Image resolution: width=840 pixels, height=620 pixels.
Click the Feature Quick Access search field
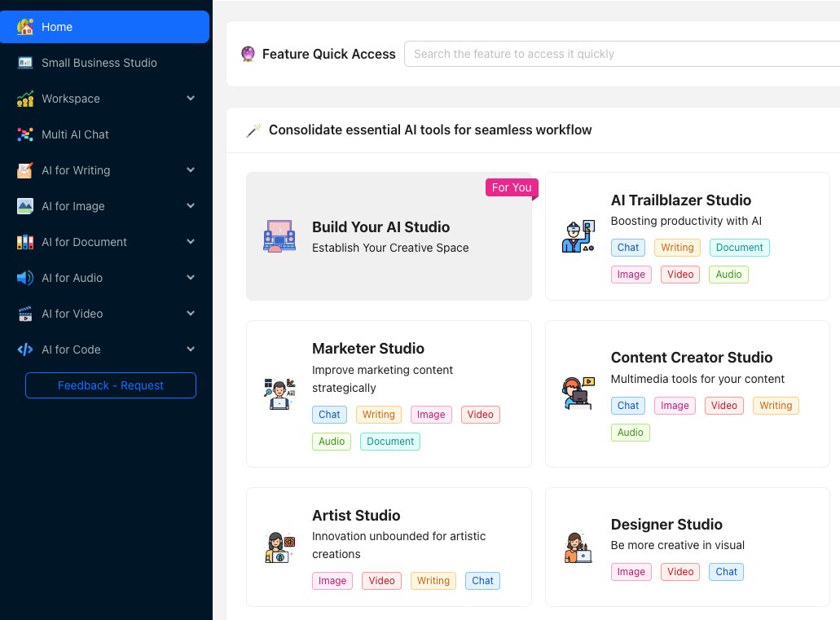click(619, 54)
